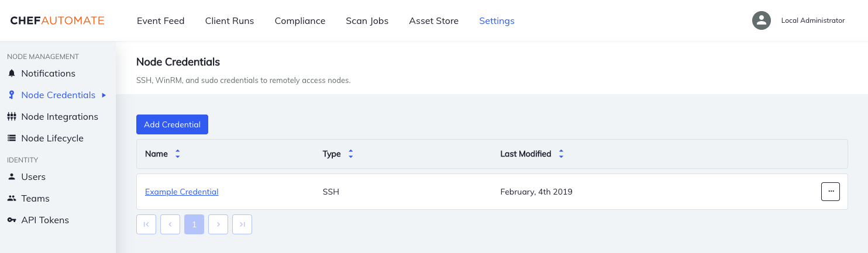Open the Asset Store tab
Image resolution: width=868 pixels, height=253 pixels.
(x=433, y=20)
